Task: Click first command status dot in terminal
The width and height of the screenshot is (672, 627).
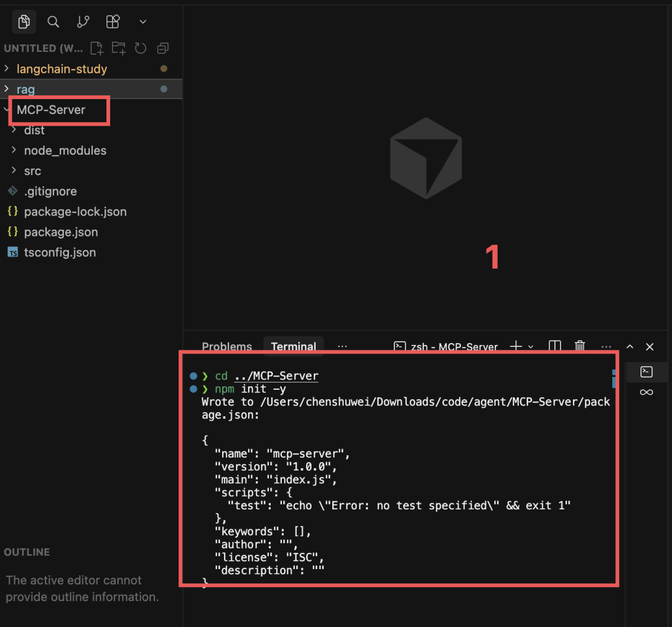Action: 194,376
